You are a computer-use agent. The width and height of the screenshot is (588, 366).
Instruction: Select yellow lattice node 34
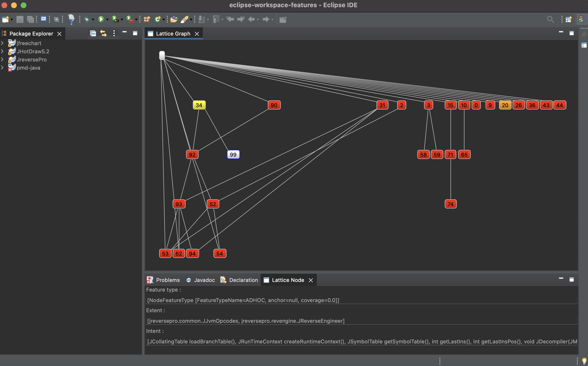tap(199, 105)
